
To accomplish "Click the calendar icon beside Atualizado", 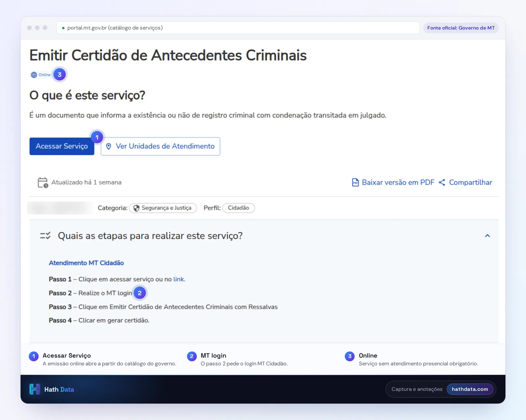I will pyautogui.click(x=43, y=183).
